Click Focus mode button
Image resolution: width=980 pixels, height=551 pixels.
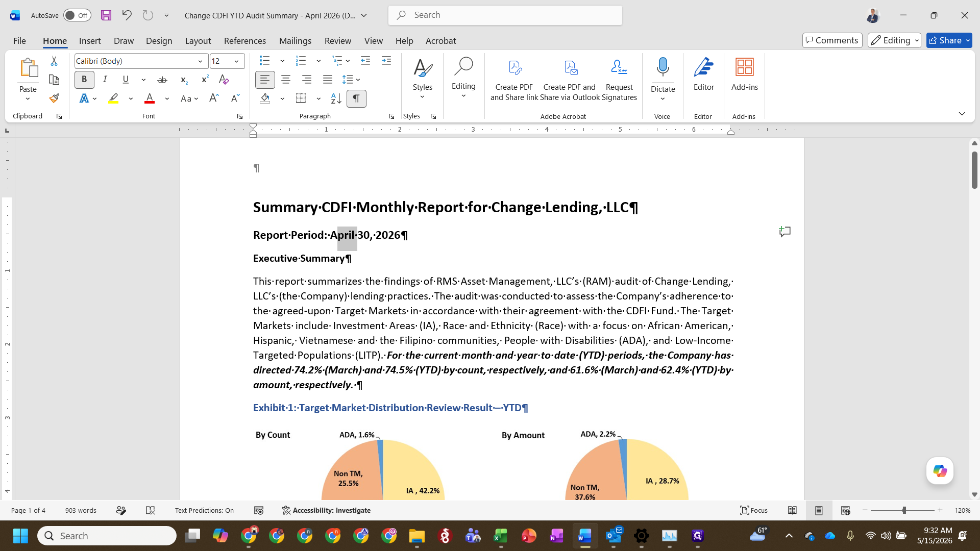coord(754,510)
